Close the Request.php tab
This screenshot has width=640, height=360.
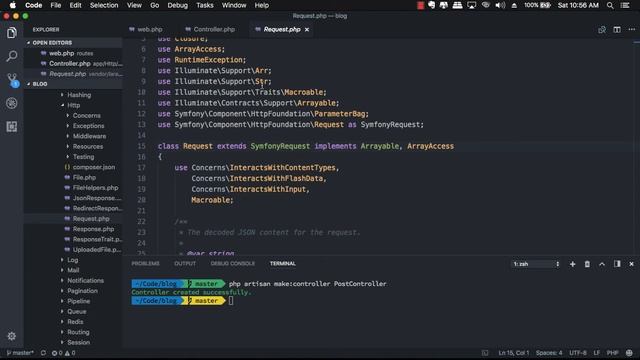pyautogui.click(x=307, y=29)
